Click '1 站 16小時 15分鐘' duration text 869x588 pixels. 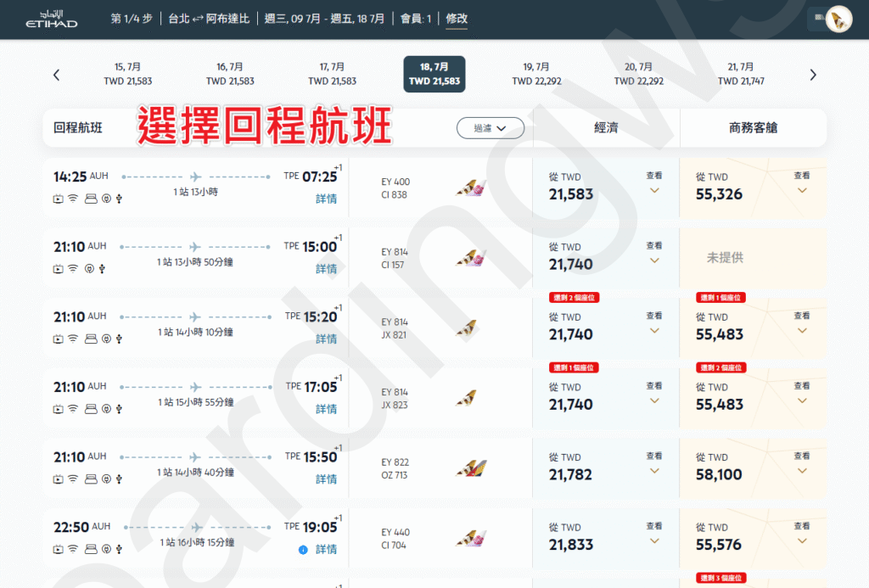pyautogui.click(x=197, y=542)
